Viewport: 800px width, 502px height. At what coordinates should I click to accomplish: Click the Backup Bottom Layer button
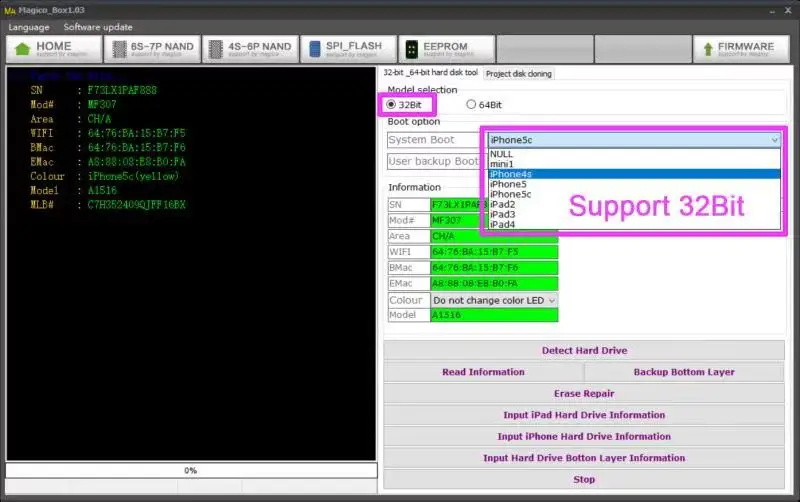(684, 372)
